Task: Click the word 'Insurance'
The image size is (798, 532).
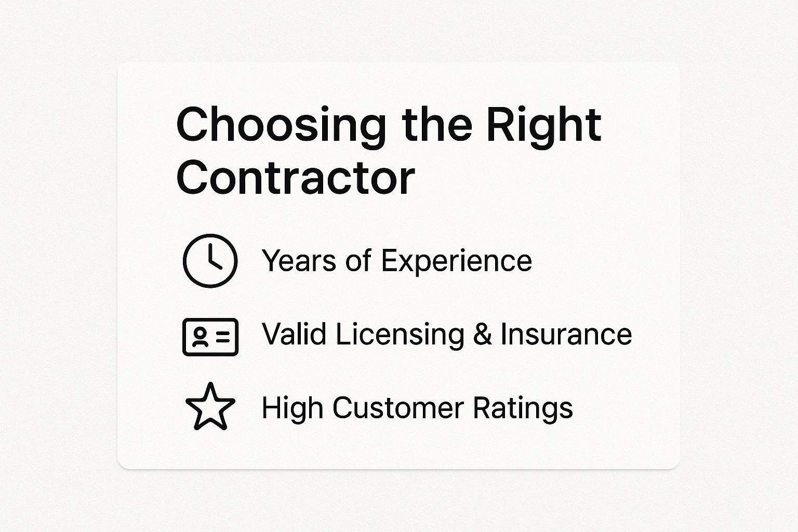Action: point(566,334)
